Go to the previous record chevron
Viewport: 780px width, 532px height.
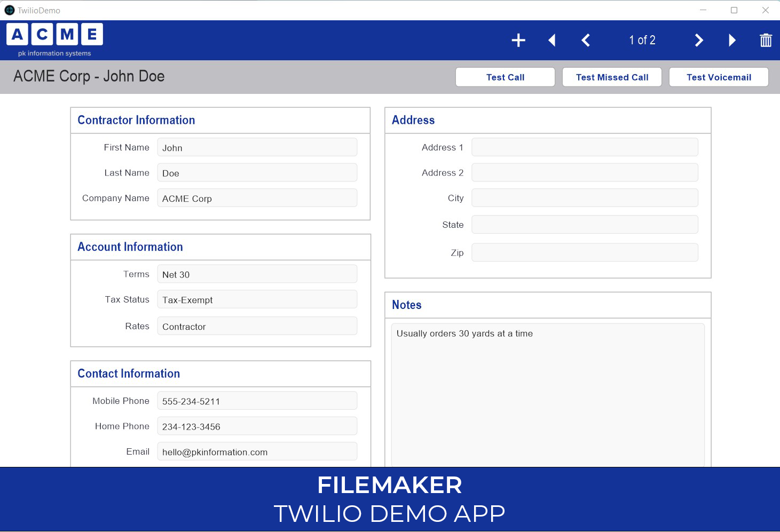click(x=585, y=40)
